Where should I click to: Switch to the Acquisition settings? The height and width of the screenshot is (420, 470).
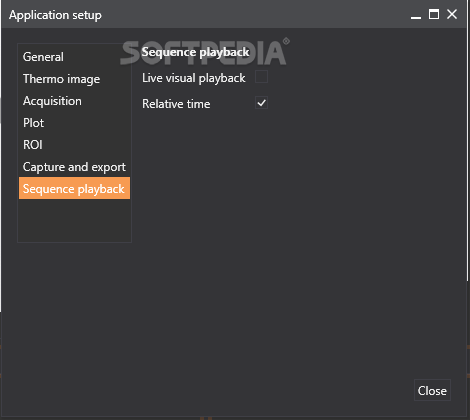click(x=74, y=101)
